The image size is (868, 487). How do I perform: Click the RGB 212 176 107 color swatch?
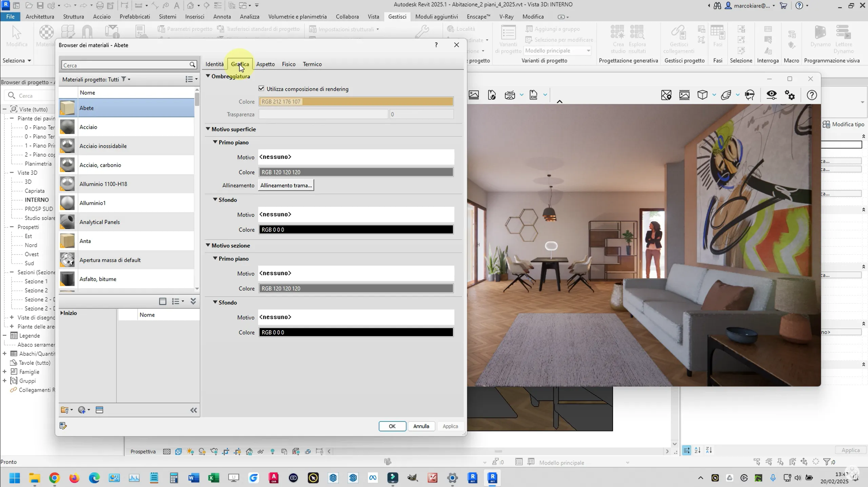[x=356, y=101]
